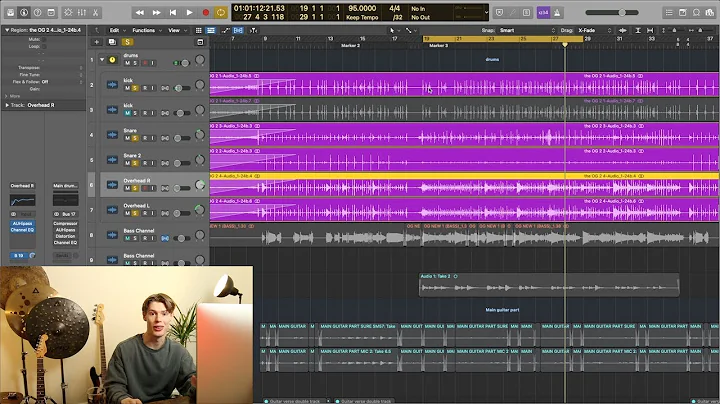Mute the second kick track
Image resolution: width=720 pixels, height=404 pixels.
click(x=127, y=113)
